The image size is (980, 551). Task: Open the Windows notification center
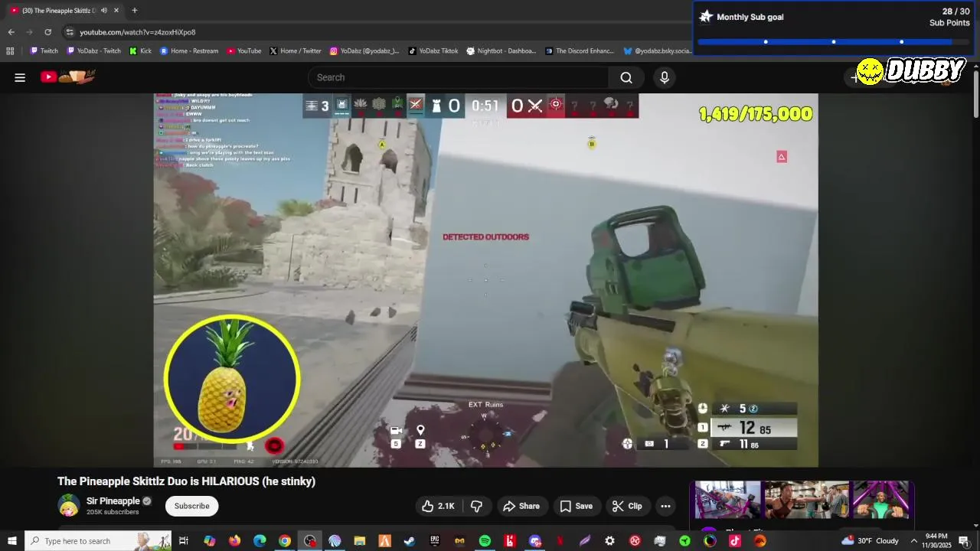(x=964, y=541)
